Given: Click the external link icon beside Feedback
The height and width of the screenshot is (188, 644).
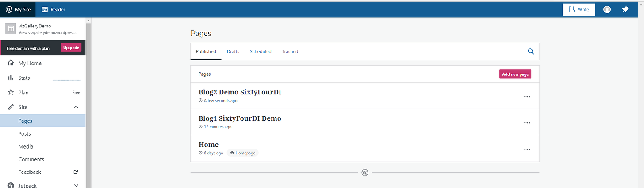Looking at the screenshot, I should 76,172.
